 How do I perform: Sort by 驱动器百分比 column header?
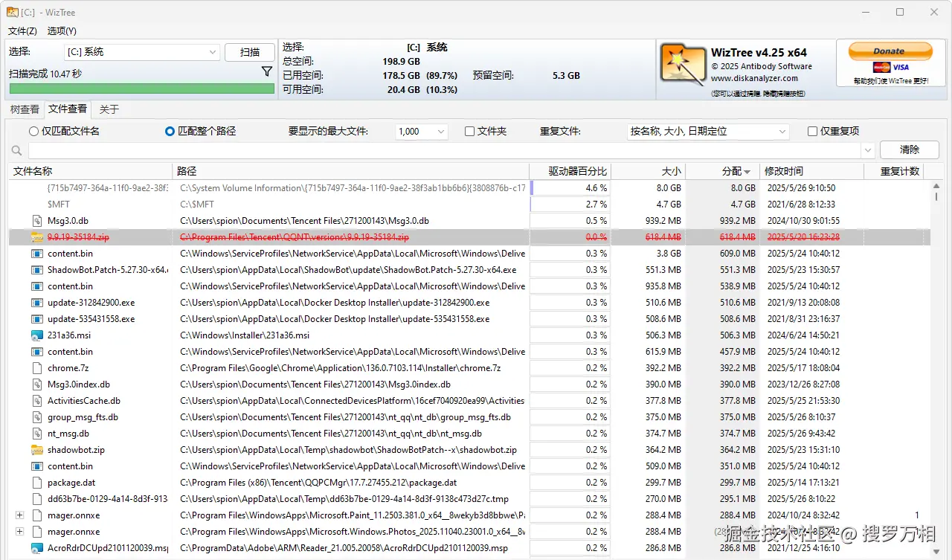point(570,171)
